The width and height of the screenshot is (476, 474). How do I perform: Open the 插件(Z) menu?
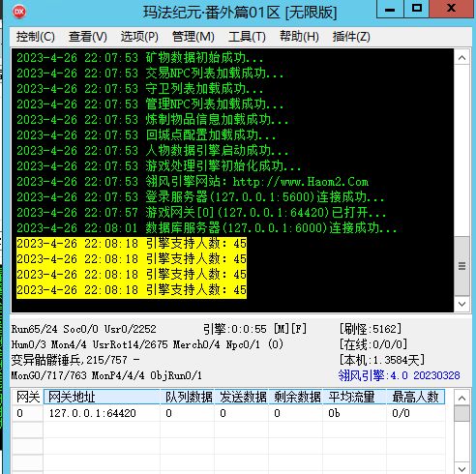click(351, 37)
